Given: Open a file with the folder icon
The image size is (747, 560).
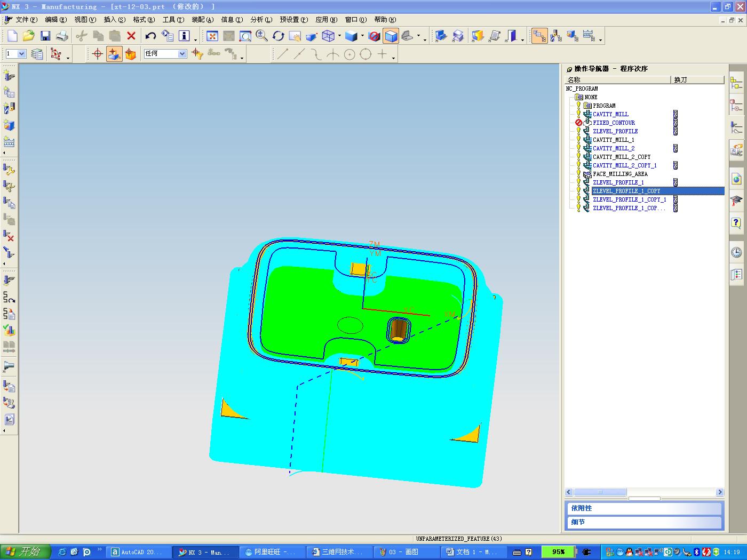Looking at the screenshot, I should click(28, 36).
